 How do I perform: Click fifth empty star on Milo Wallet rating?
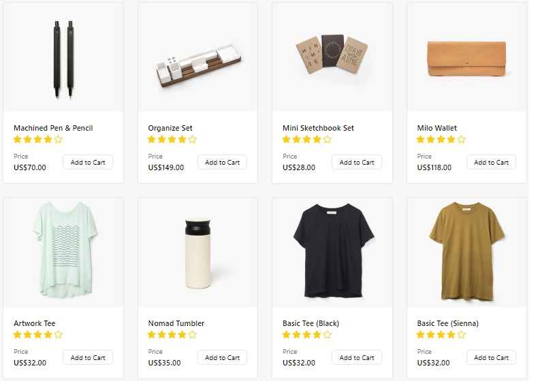[x=462, y=140]
